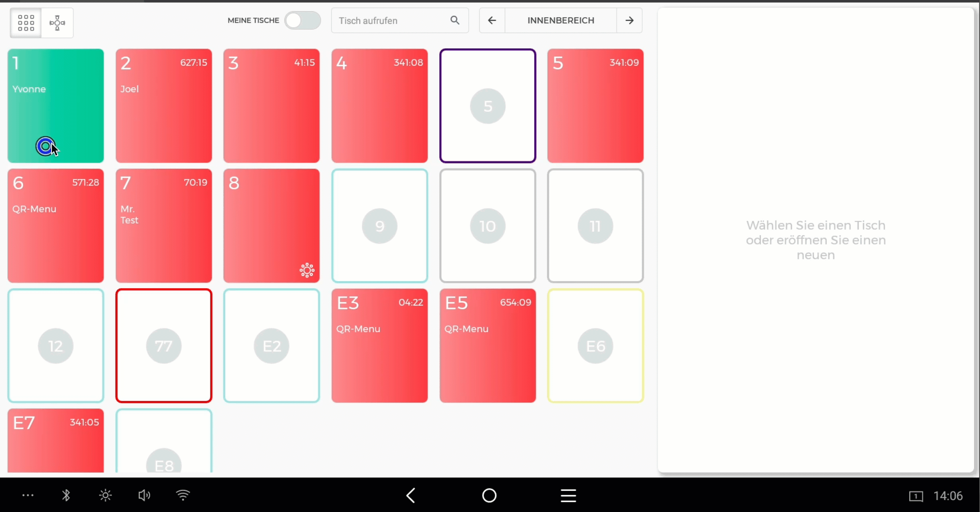980x512 pixels.
Task: Go to previous area with left arrow
Action: pyautogui.click(x=492, y=20)
